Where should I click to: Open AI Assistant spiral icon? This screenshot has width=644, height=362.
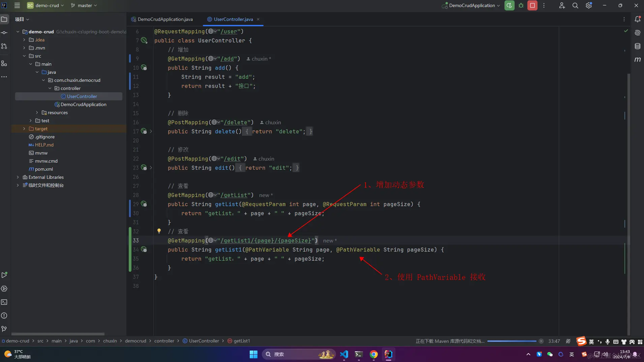(x=638, y=33)
